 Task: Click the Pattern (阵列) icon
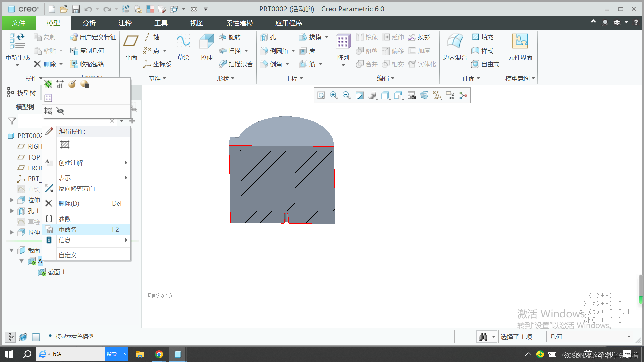[343, 42]
